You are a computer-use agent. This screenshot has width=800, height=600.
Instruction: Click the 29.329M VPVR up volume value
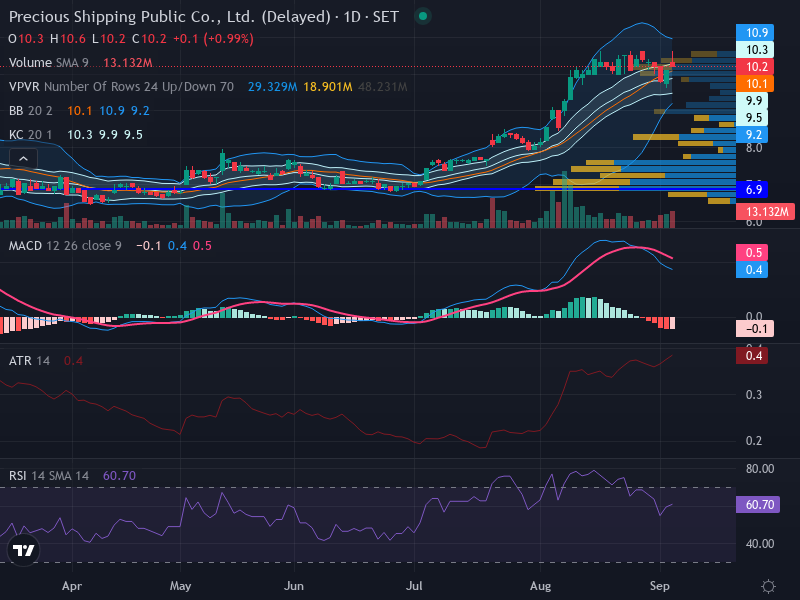[x=272, y=87]
